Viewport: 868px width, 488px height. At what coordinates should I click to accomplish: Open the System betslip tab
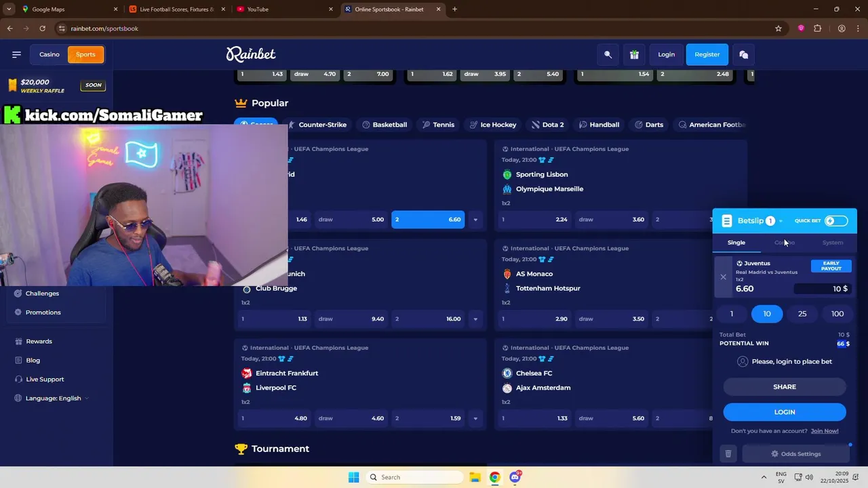point(833,243)
